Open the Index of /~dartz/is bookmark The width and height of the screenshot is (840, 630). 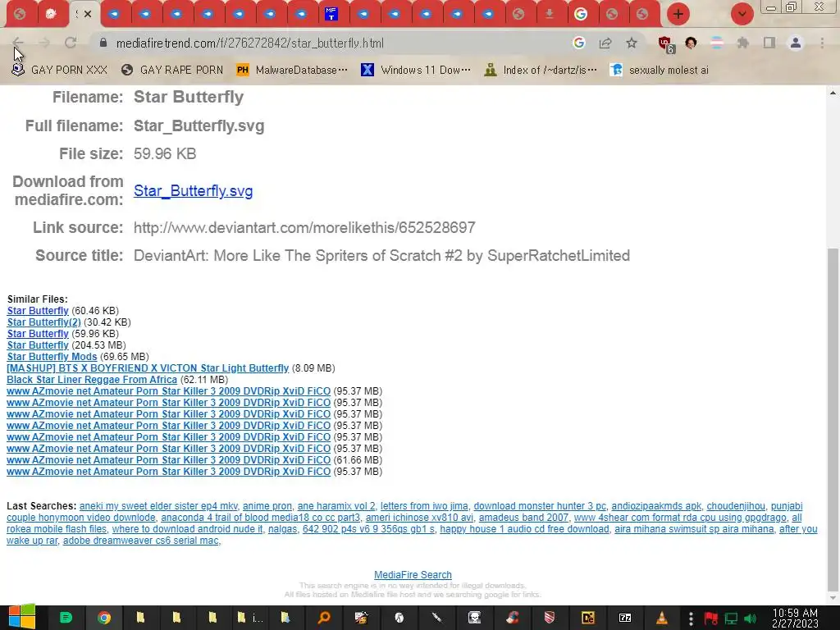(x=540, y=70)
